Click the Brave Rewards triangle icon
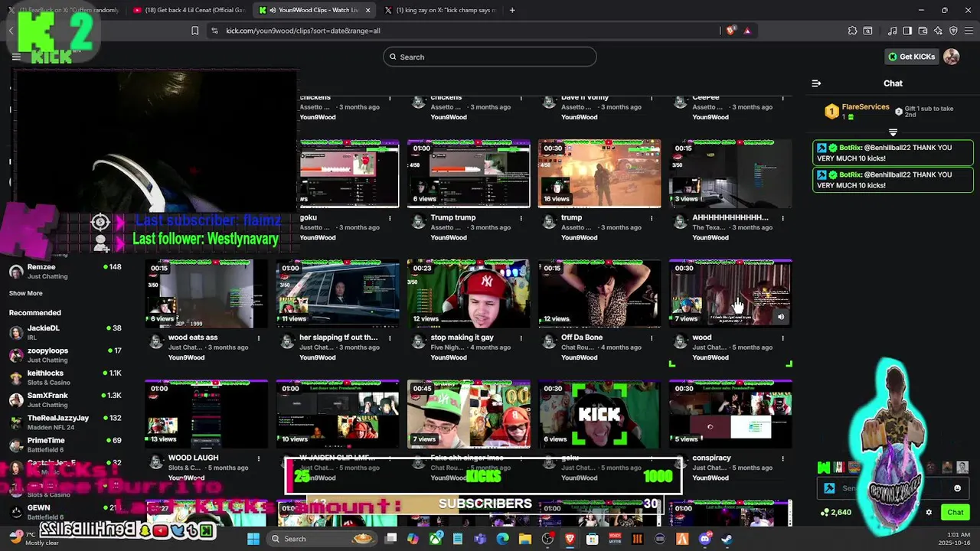 pos(747,31)
